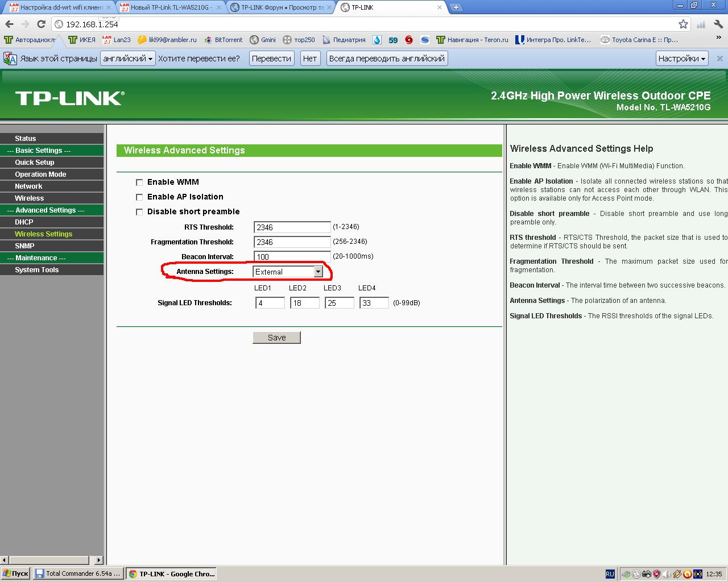Open the Toyota Carina E bookmark

(x=640, y=40)
